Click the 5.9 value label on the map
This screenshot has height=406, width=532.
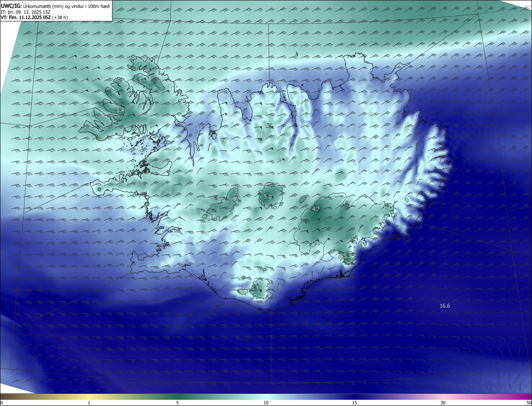tap(215, 198)
